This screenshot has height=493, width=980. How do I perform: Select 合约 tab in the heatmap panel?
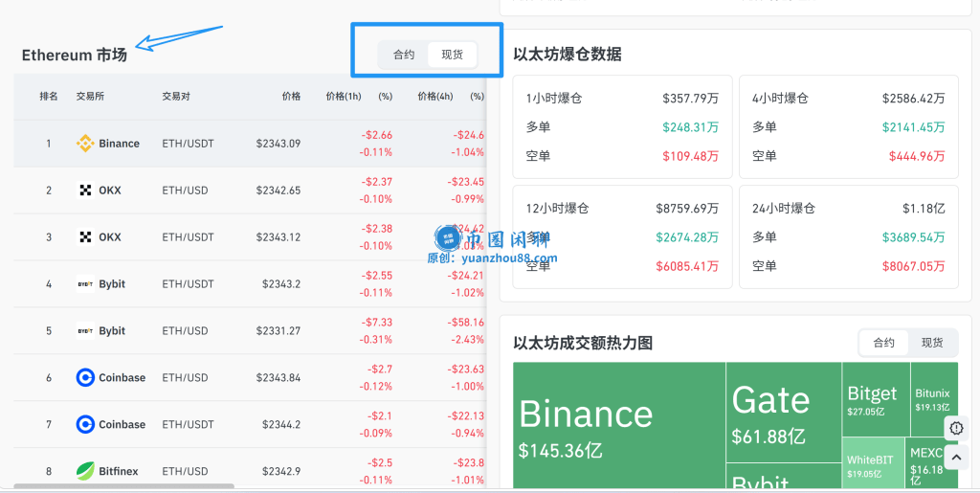tap(883, 343)
